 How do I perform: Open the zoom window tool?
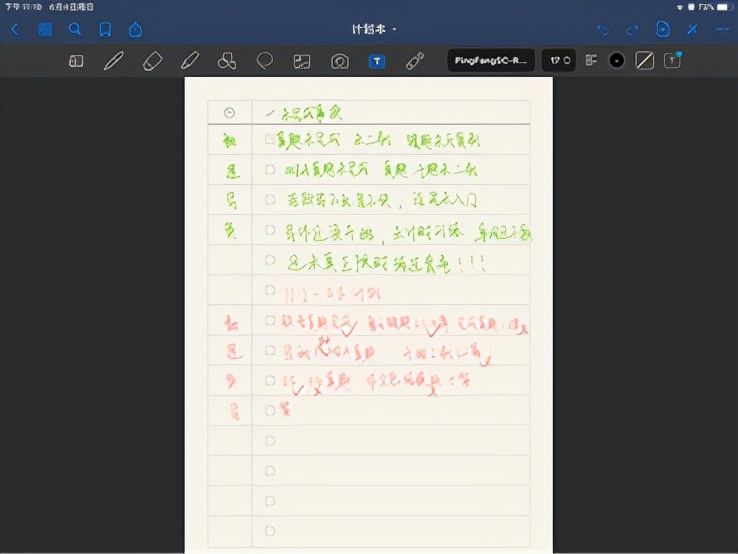76,61
